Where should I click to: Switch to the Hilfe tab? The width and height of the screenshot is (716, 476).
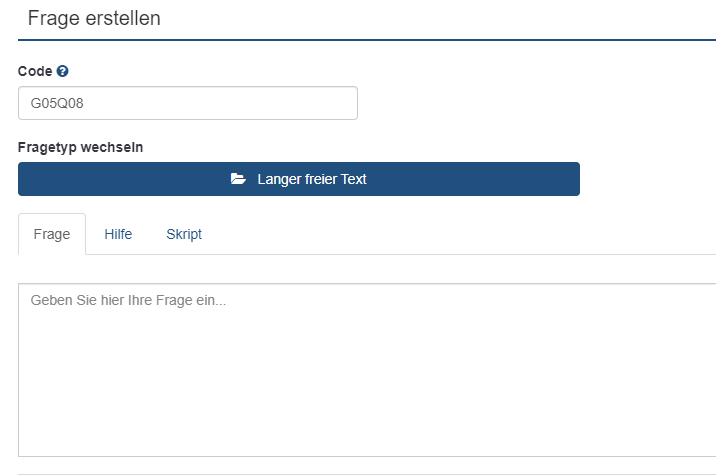(118, 234)
